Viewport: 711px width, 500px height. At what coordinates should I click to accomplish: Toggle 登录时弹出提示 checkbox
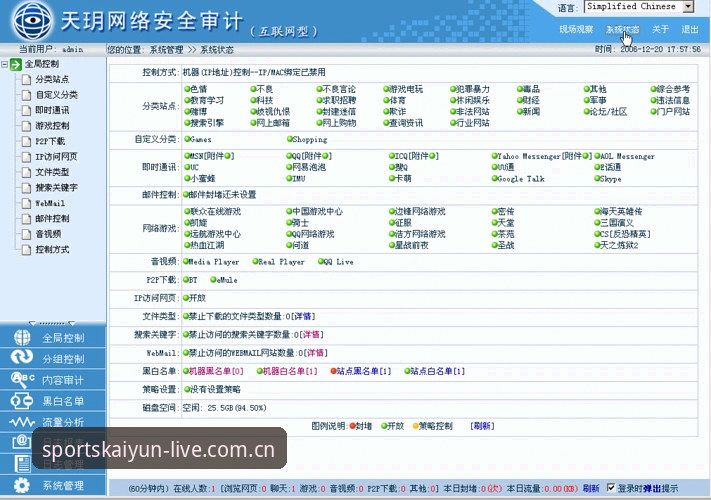(611, 488)
